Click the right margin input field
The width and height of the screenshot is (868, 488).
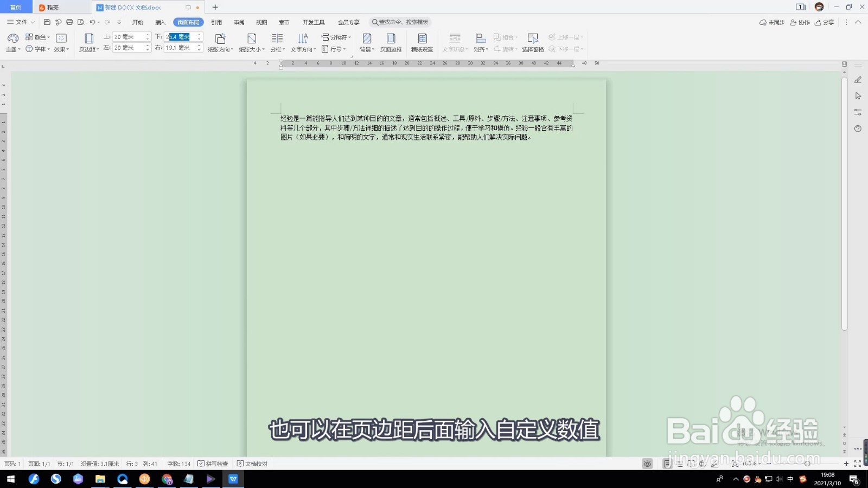click(183, 48)
